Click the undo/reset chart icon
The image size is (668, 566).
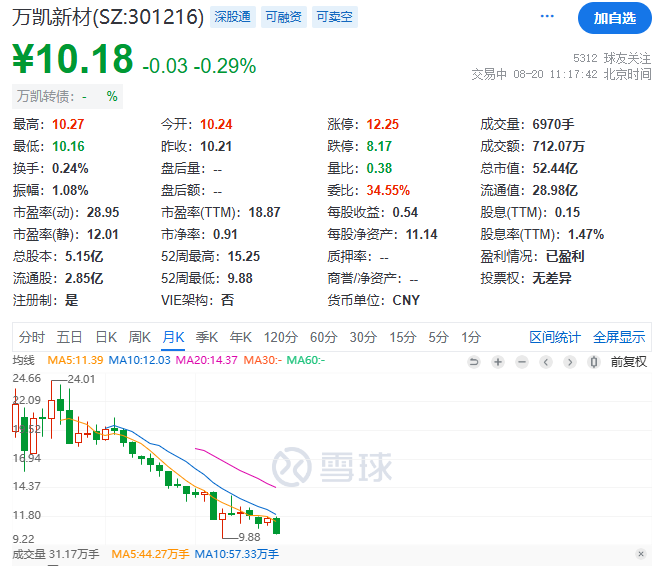pyautogui.click(x=474, y=362)
